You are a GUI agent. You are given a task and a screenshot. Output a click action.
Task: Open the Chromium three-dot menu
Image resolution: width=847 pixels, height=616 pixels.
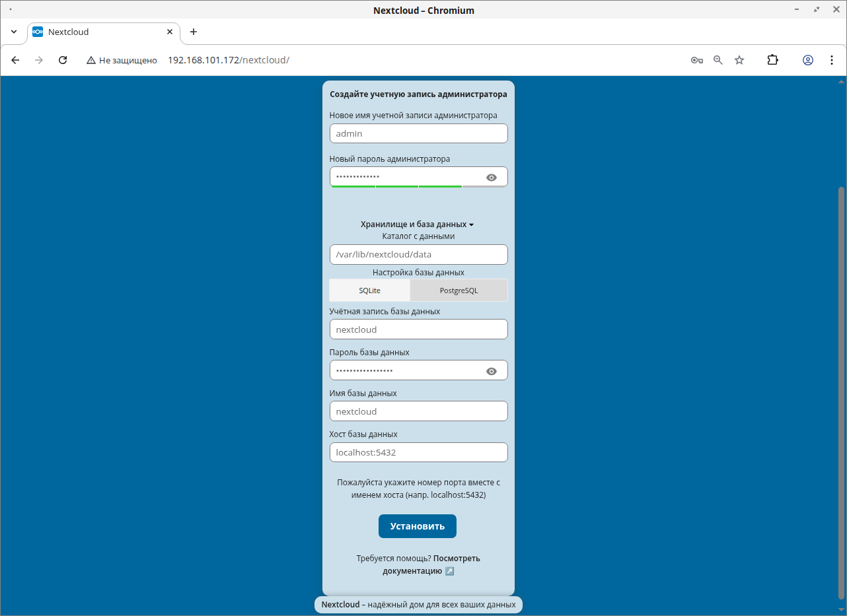[x=832, y=60]
